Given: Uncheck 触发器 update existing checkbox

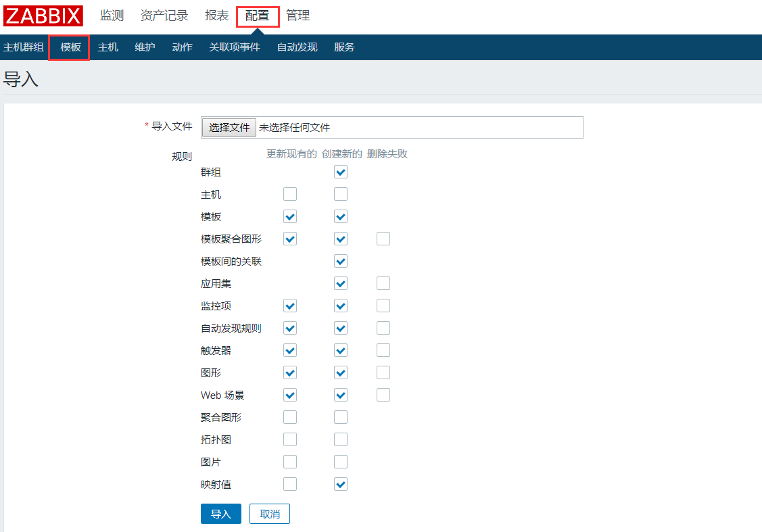Looking at the screenshot, I should coord(290,350).
